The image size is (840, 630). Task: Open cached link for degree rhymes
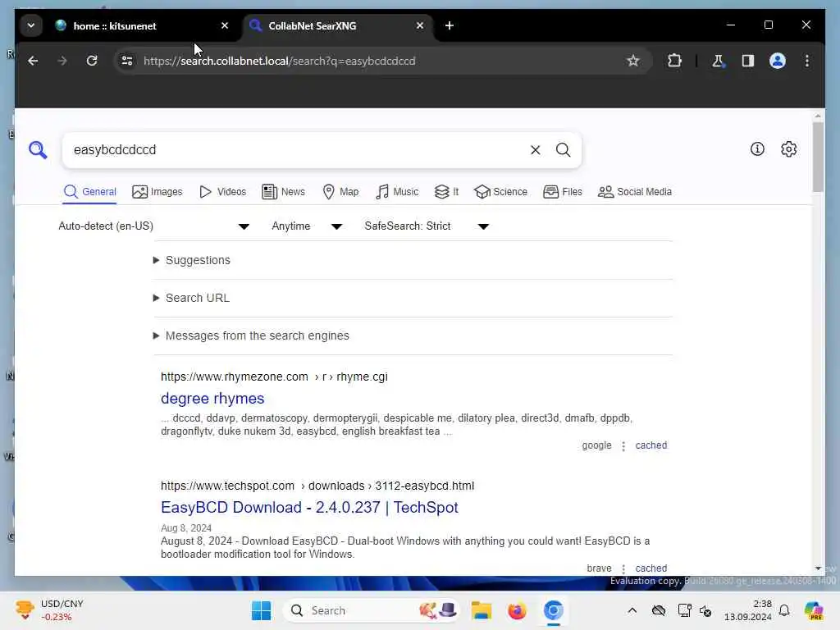point(651,445)
